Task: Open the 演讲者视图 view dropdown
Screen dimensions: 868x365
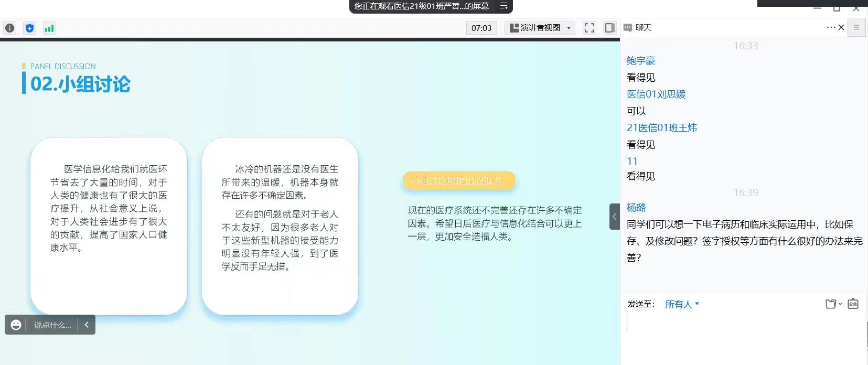Action: pyautogui.click(x=540, y=28)
